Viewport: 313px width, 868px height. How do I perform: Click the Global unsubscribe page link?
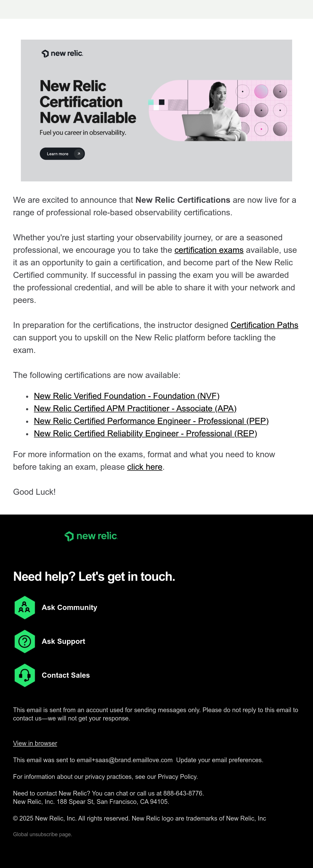click(43, 834)
